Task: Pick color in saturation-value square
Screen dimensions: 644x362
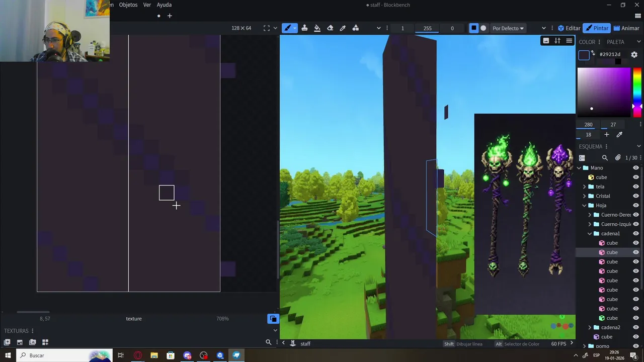Action: point(604,92)
